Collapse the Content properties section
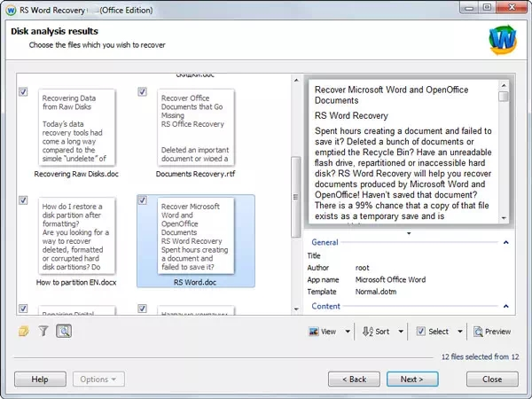Viewport: 532px width, 399px height. click(505, 307)
